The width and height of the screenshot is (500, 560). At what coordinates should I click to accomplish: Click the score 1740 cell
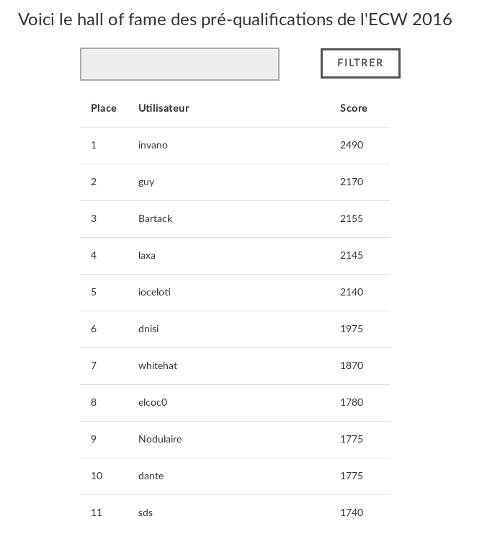(x=351, y=512)
